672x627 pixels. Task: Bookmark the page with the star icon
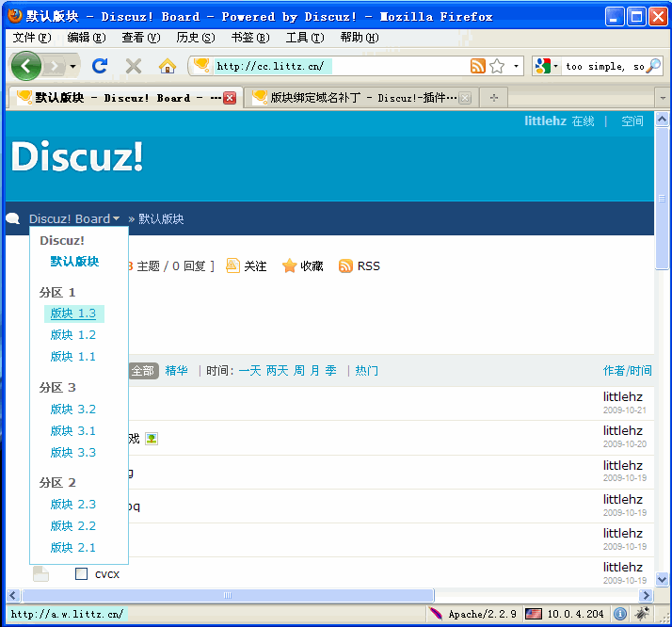pyautogui.click(x=497, y=66)
